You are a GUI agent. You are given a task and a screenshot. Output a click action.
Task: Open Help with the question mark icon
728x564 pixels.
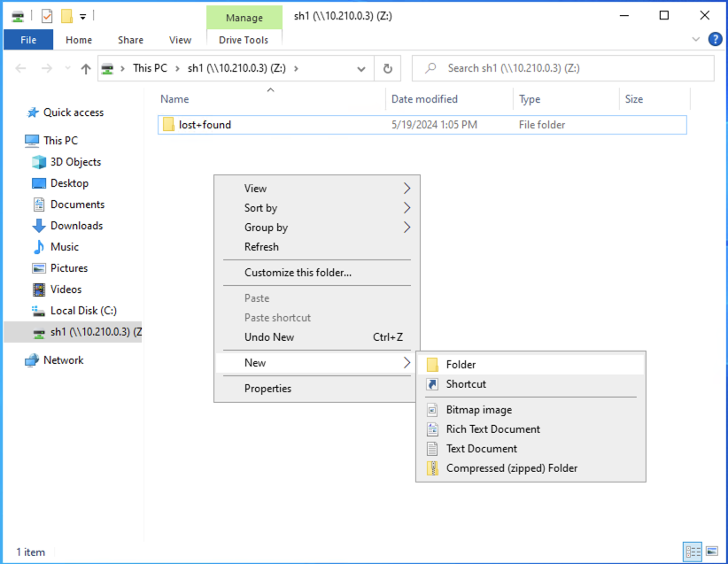point(715,39)
